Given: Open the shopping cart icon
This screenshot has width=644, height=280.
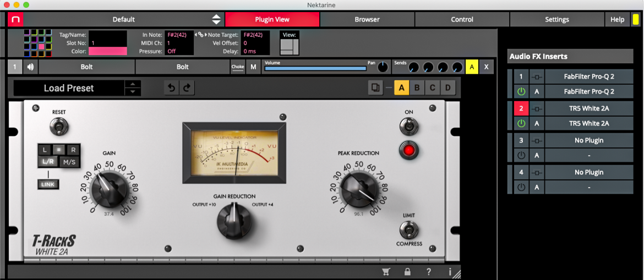Looking at the screenshot, I should click(x=386, y=271).
